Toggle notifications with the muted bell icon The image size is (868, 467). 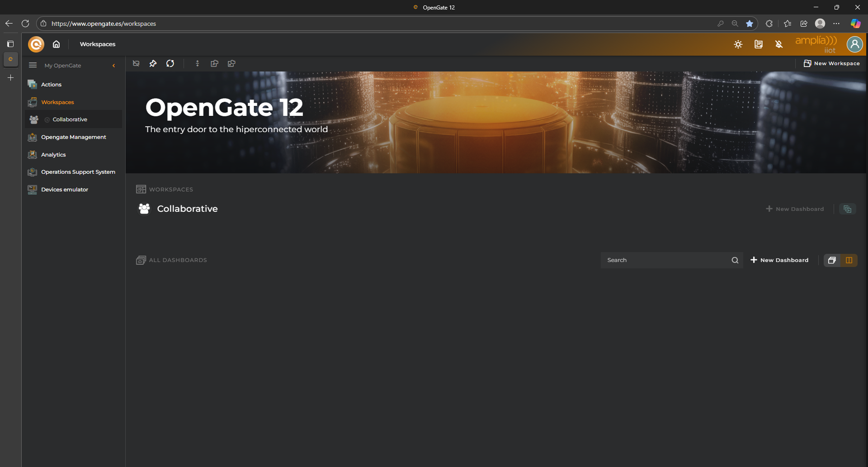[778, 44]
